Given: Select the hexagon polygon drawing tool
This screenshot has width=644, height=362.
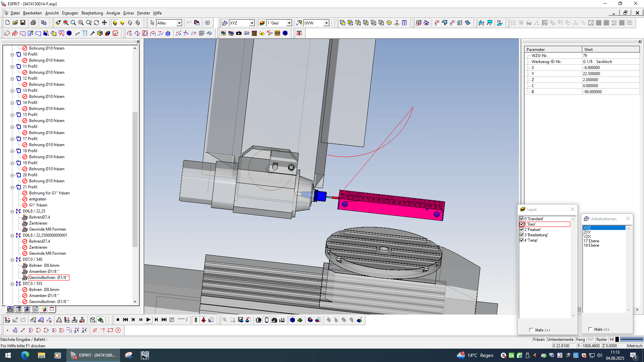Looking at the screenshot, I should [x=118, y=330].
